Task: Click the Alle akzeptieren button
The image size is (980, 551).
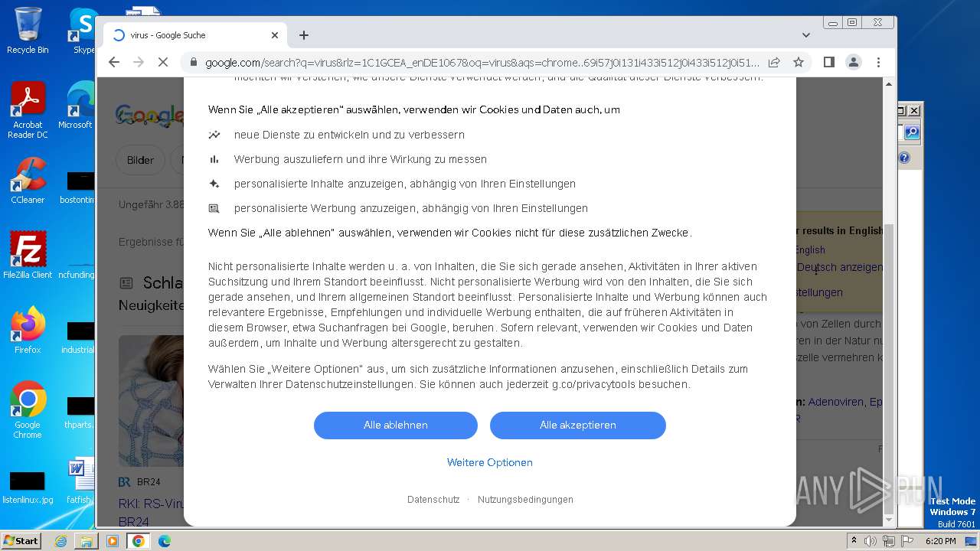Action: click(578, 425)
